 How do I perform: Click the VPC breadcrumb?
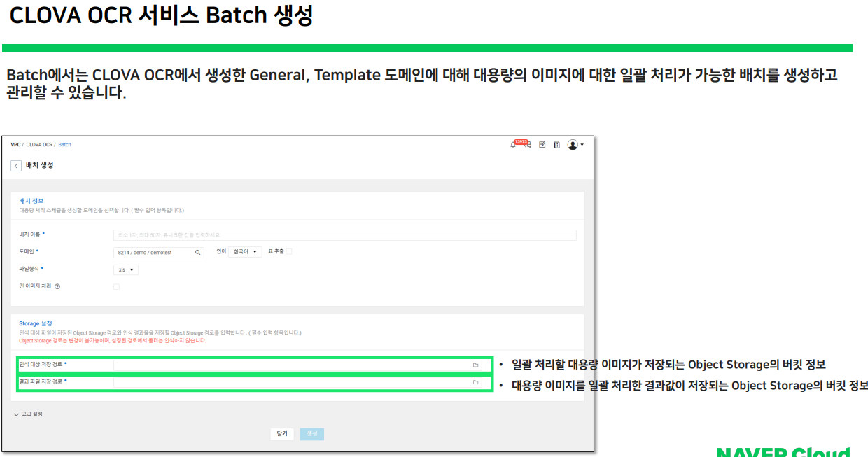[15, 145]
